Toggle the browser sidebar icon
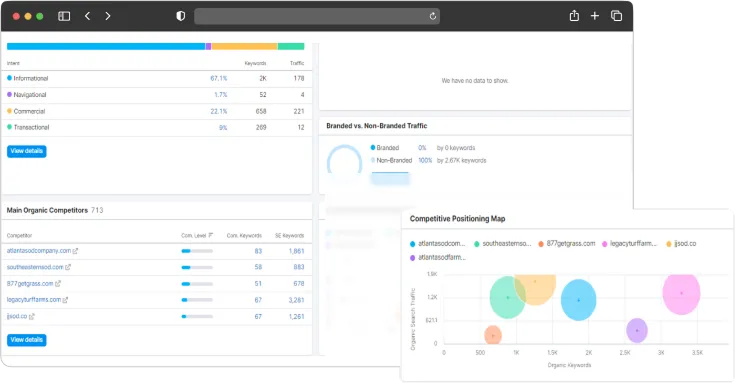 64,16
